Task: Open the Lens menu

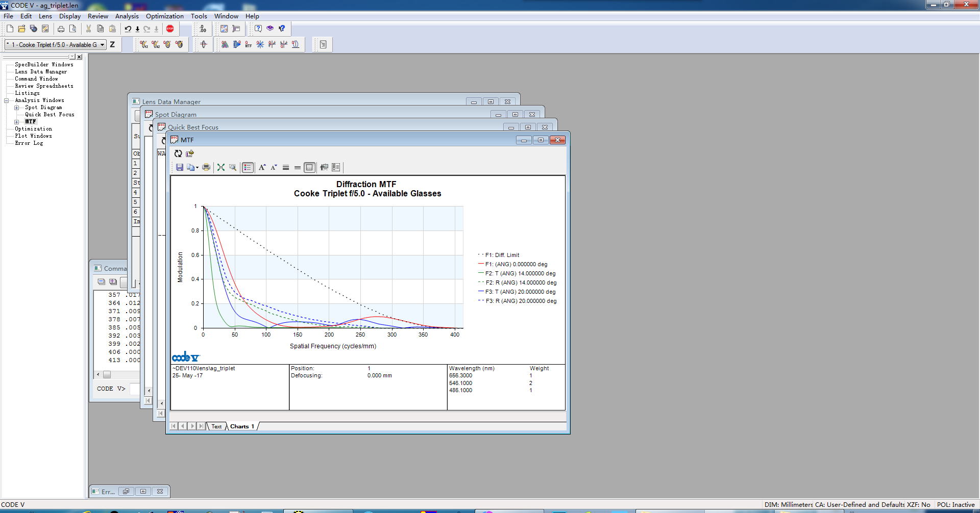Action: (x=45, y=16)
